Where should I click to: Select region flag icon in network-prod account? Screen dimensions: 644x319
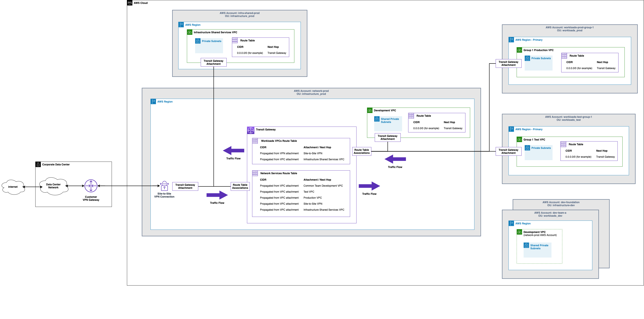tap(153, 101)
